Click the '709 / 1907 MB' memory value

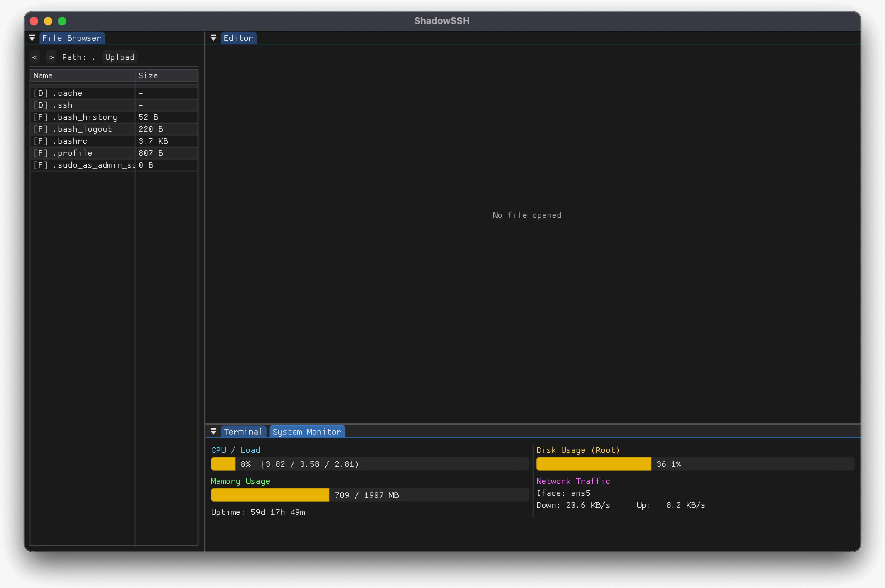point(367,495)
